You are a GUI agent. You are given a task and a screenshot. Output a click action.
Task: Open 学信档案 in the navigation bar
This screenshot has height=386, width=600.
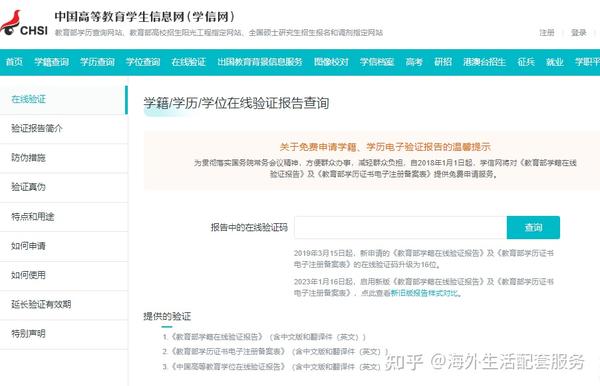point(377,62)
